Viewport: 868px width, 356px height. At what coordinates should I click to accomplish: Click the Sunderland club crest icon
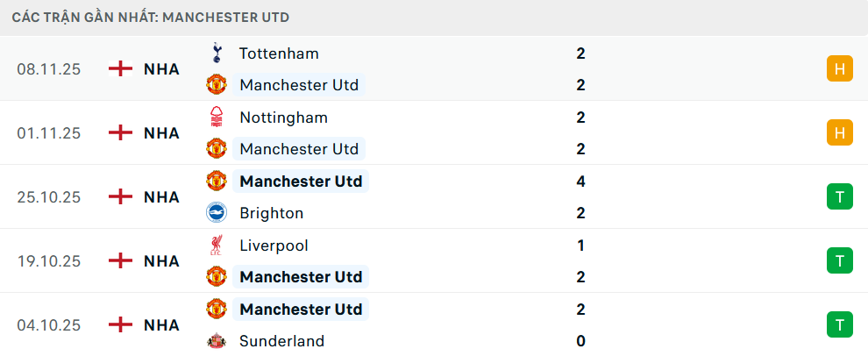click(216, 341)
